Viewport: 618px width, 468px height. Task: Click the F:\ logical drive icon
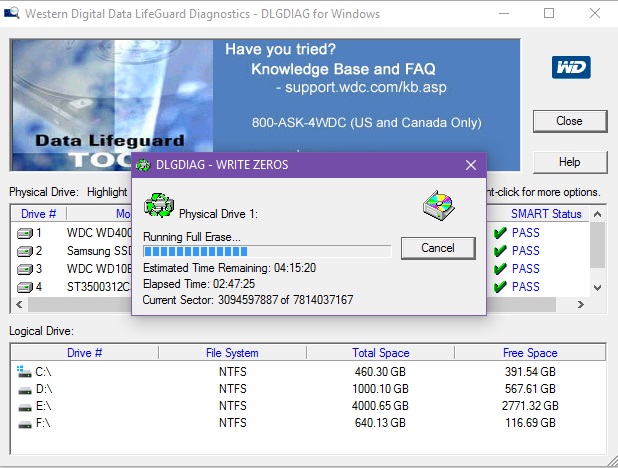[24, 423]
